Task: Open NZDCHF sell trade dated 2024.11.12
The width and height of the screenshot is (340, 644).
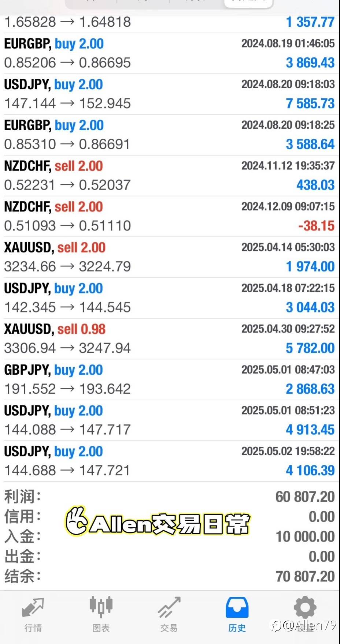Action: click(169, 176)
